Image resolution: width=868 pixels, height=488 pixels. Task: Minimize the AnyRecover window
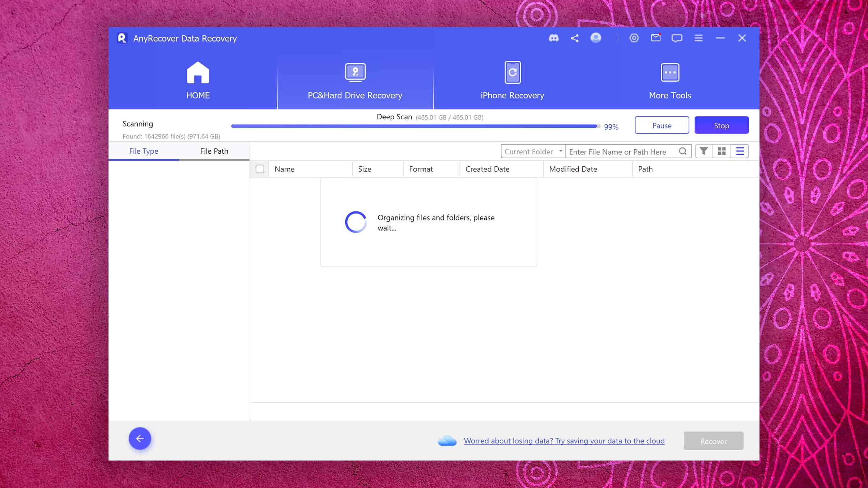click(720, 38)
